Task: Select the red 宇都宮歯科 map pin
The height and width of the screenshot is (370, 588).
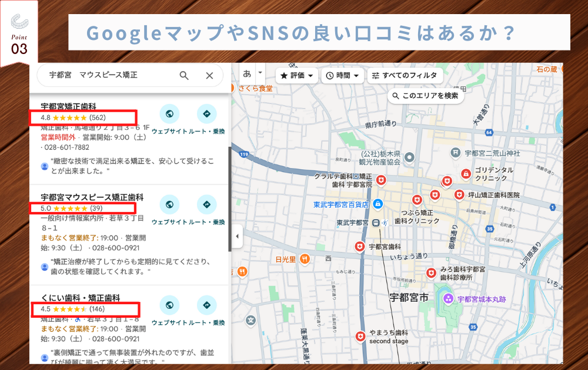Action: click(360, 246)
